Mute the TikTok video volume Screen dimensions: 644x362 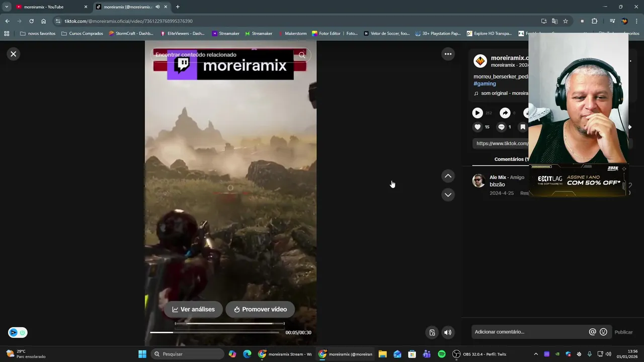tap(448, 332)
